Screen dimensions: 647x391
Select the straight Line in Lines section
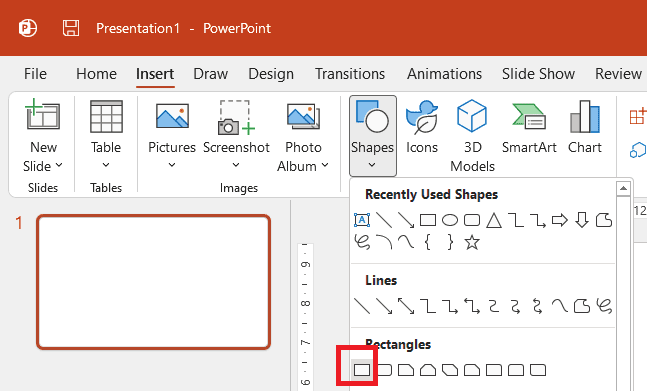(x=362, y=306)
